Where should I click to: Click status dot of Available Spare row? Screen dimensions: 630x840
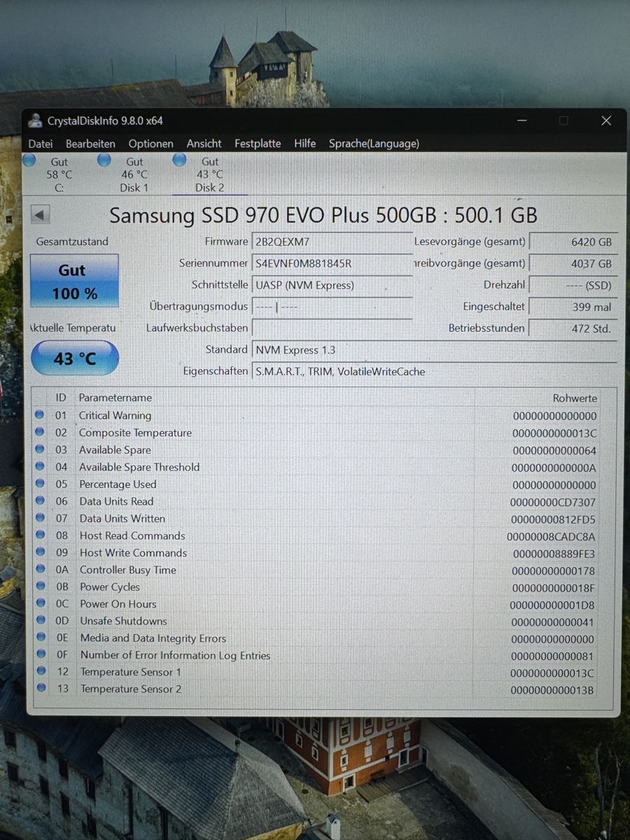point(40,449)
